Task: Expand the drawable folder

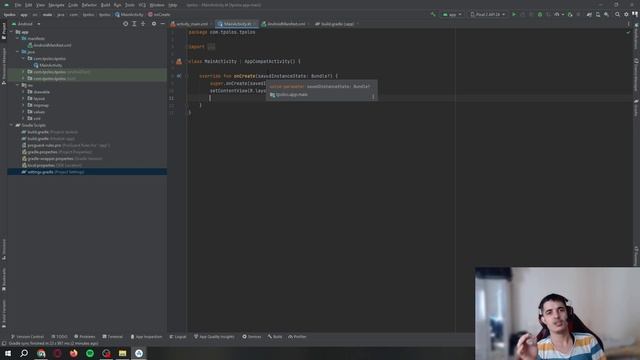Action: [x=23, y=92]
